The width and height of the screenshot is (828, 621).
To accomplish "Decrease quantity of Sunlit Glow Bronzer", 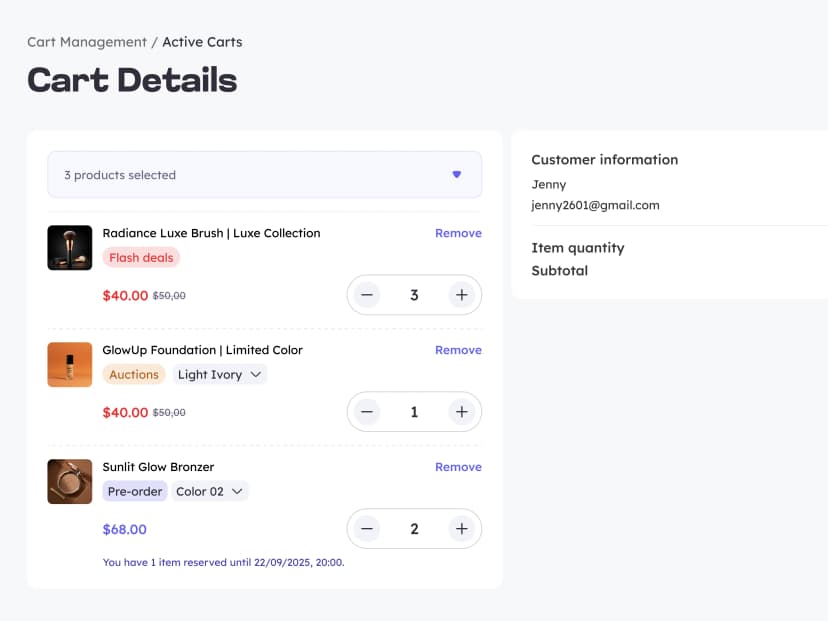I will 366,528.
